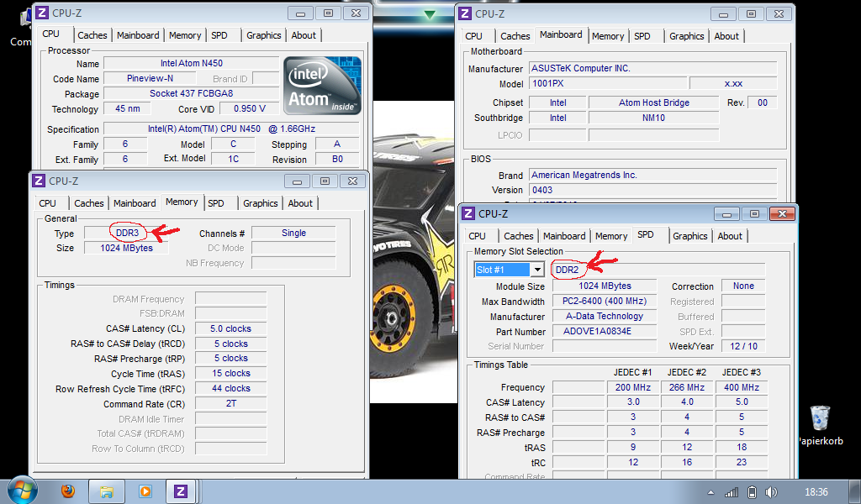Click the 12 / 10 Week/Year value

click(x=743, y=346)
